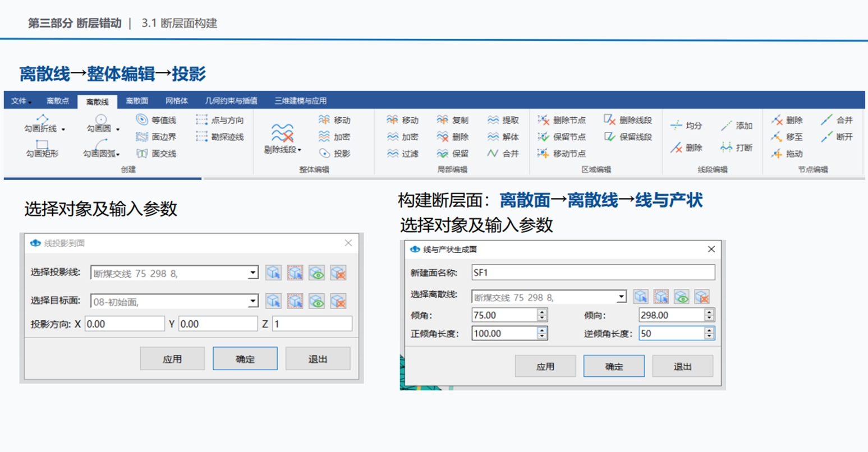
Task: Expand the 选择目标面 dropdown
Action: (252, 301)
